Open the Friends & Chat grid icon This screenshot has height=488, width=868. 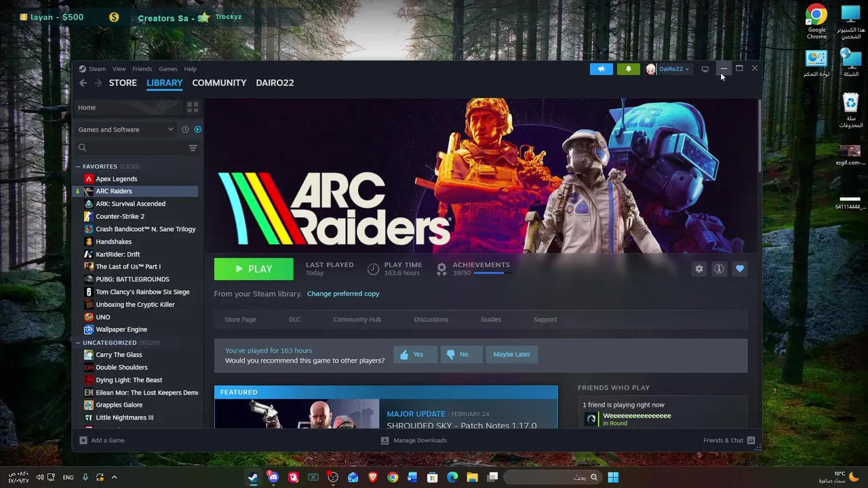point(751,441)
